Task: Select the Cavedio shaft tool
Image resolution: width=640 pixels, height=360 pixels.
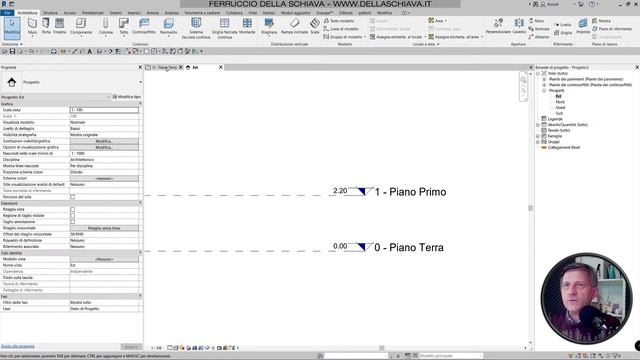Action: pos(519,27)
